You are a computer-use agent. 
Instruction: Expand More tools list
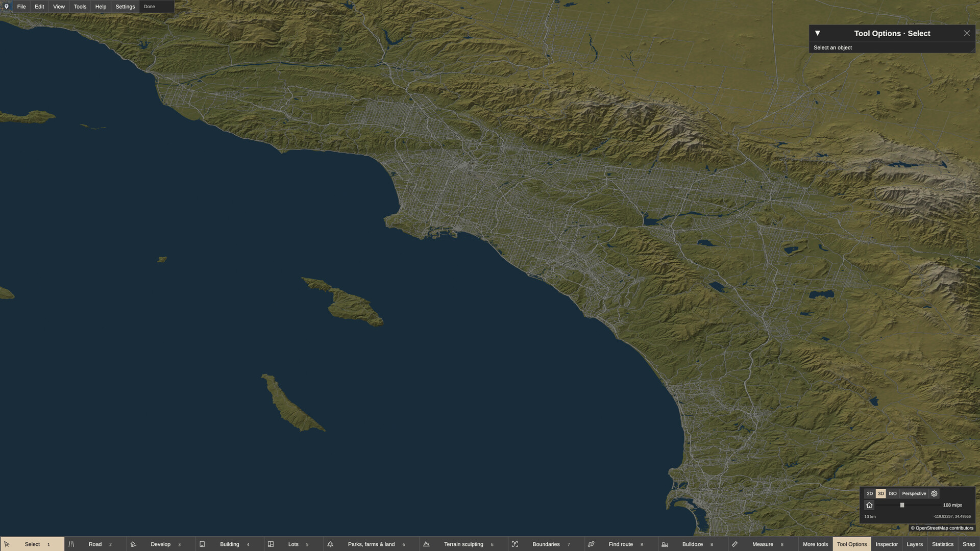click(815, 544)
